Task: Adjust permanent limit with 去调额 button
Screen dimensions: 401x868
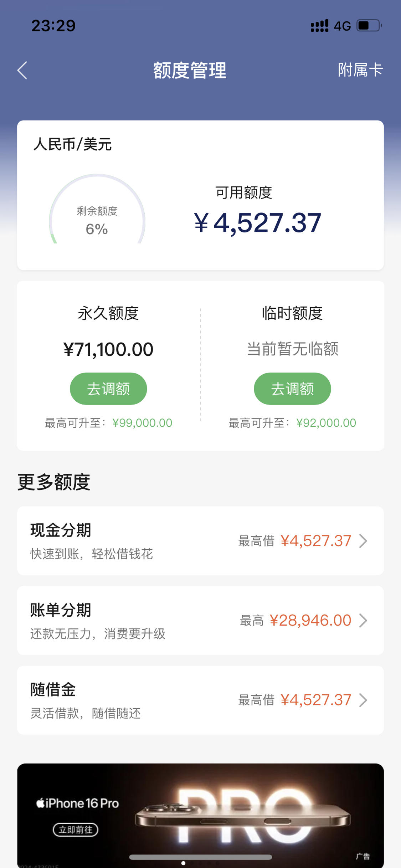Action: pos(108,389)
